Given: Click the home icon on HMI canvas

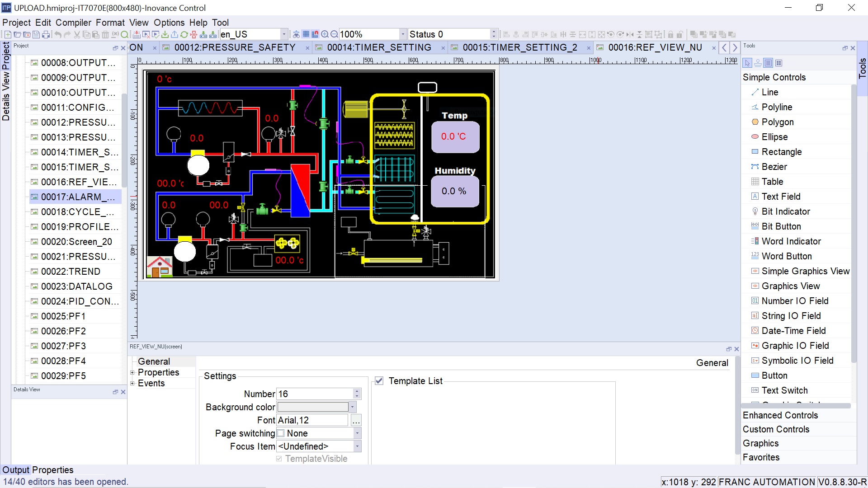Looking at the screenshot, I should click(x=159, y=267).
